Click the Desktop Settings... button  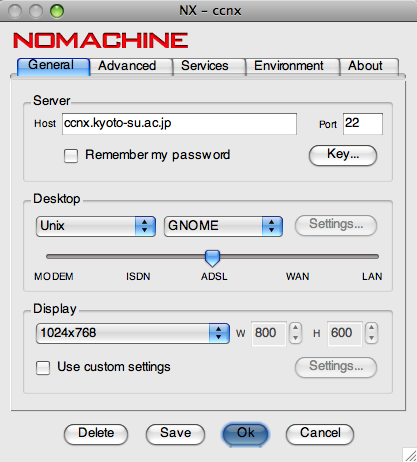336,225
